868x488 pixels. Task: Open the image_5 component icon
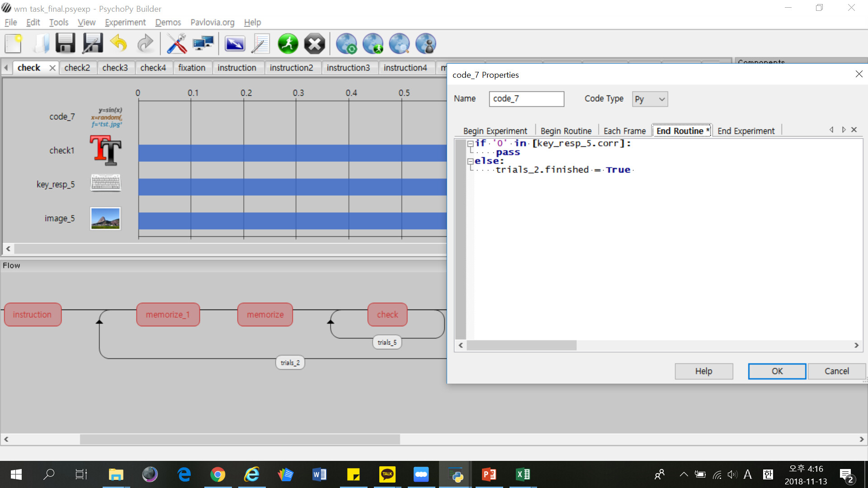click(x=105, y=219)
